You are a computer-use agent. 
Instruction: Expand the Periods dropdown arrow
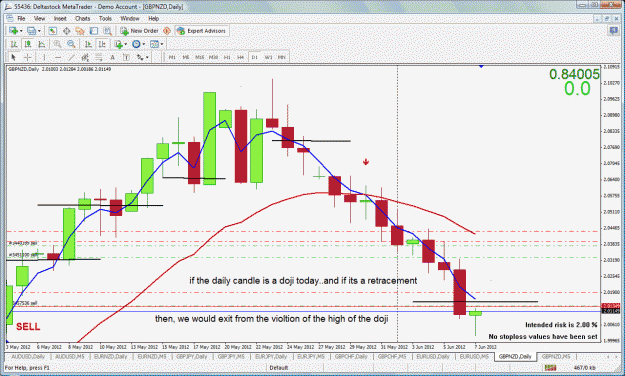[143, 44]
